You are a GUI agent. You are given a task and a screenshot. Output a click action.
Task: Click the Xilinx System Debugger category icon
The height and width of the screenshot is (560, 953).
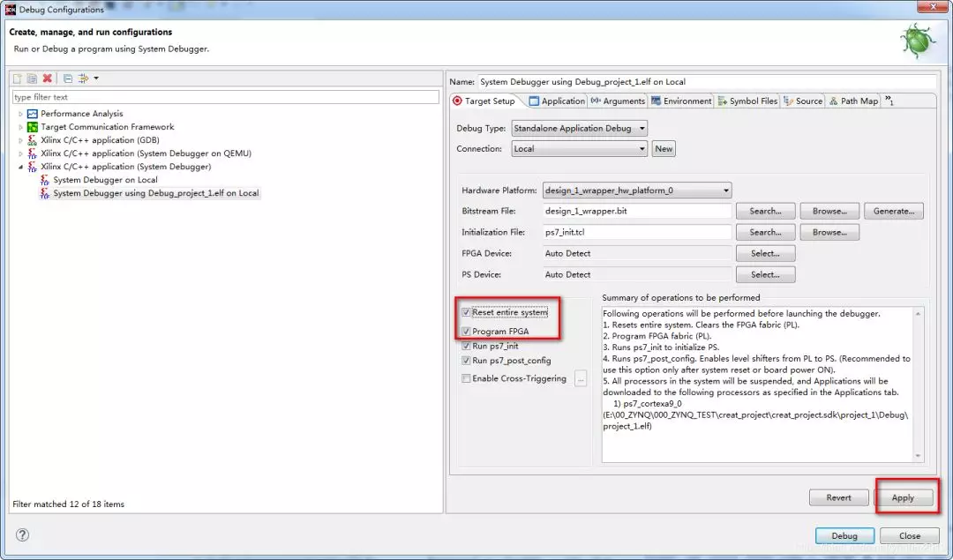click(33, 167)
